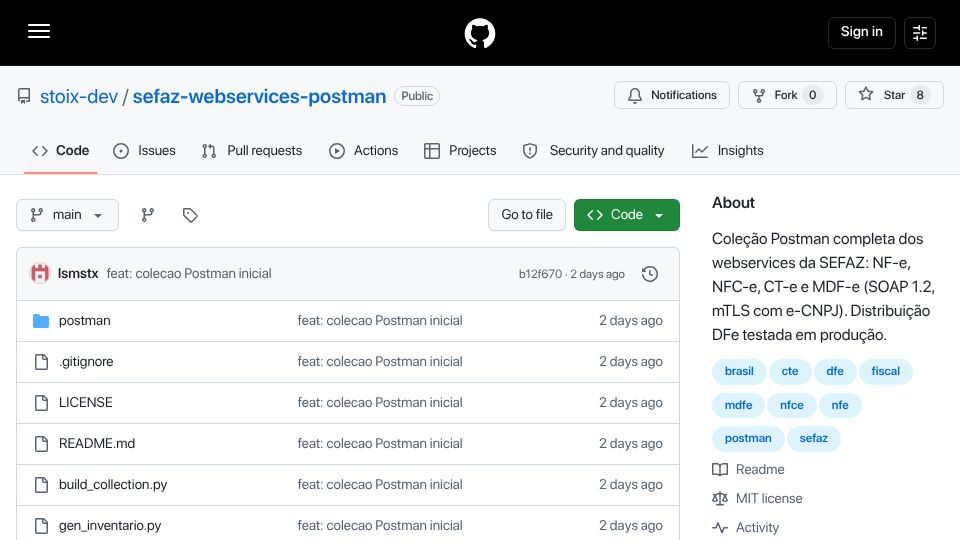Open commit hash b12f670
The width and height of the screenshot is (960, 540).
540,274
